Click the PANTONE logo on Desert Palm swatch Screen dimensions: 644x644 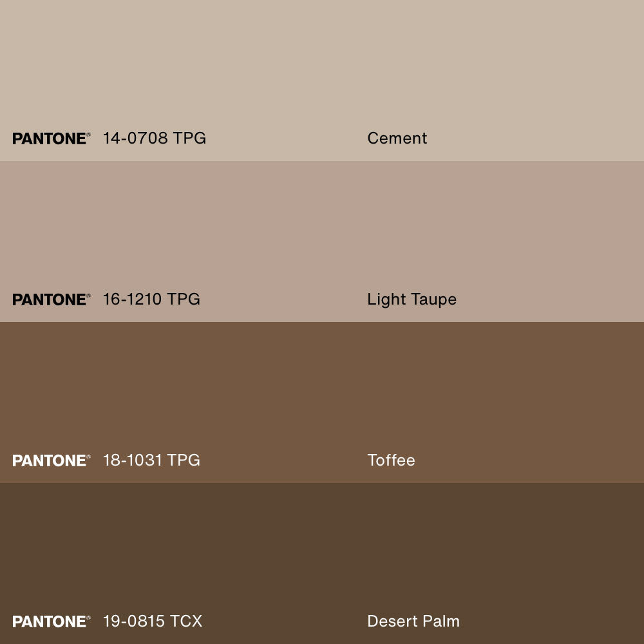tap(51, 621)
